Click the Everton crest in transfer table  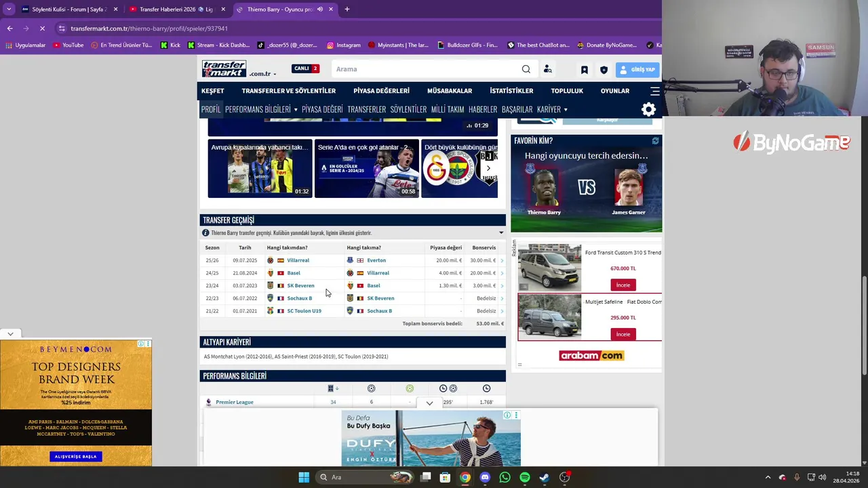click(350, 260)
